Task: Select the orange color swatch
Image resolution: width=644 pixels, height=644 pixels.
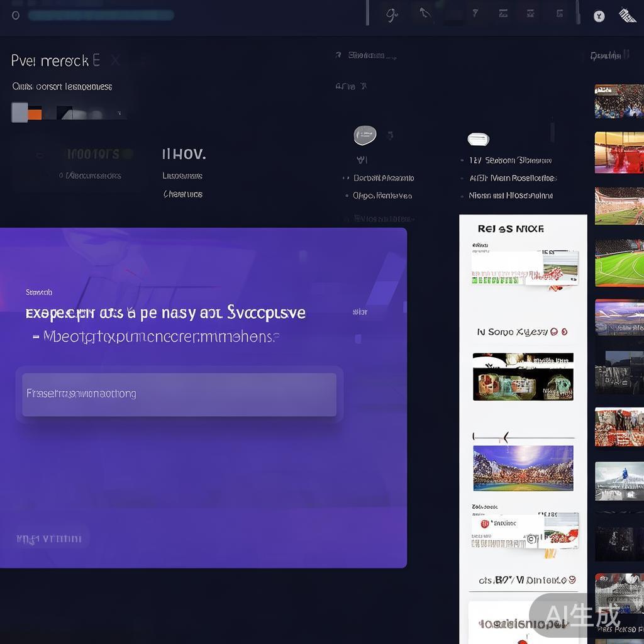Action: click(35, 113)
